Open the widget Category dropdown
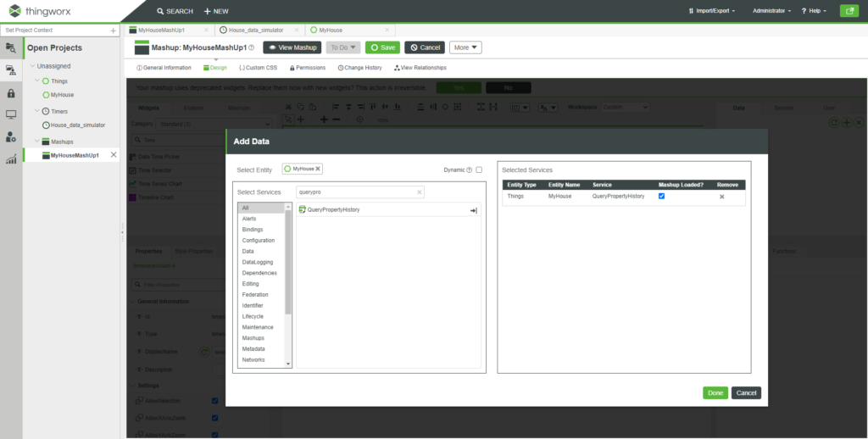This screenshot has width=868, height=439. click(x=214, y=124)
